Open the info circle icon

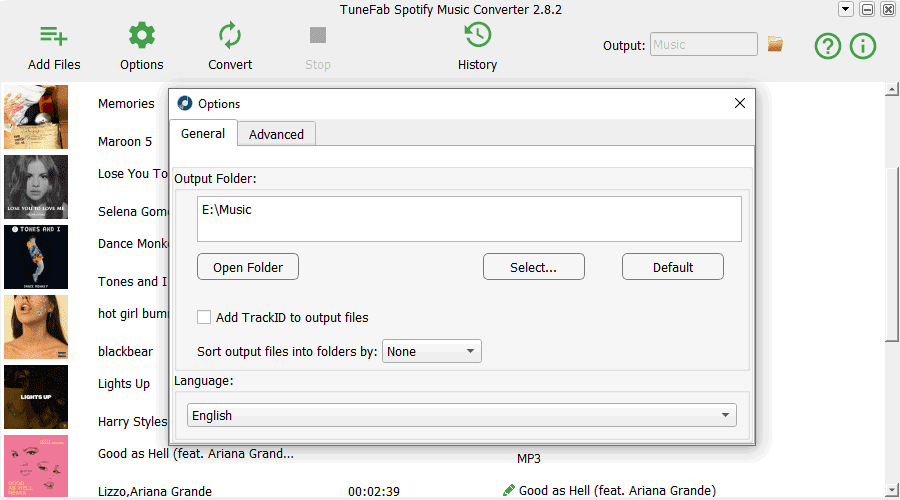pos(863,46)
